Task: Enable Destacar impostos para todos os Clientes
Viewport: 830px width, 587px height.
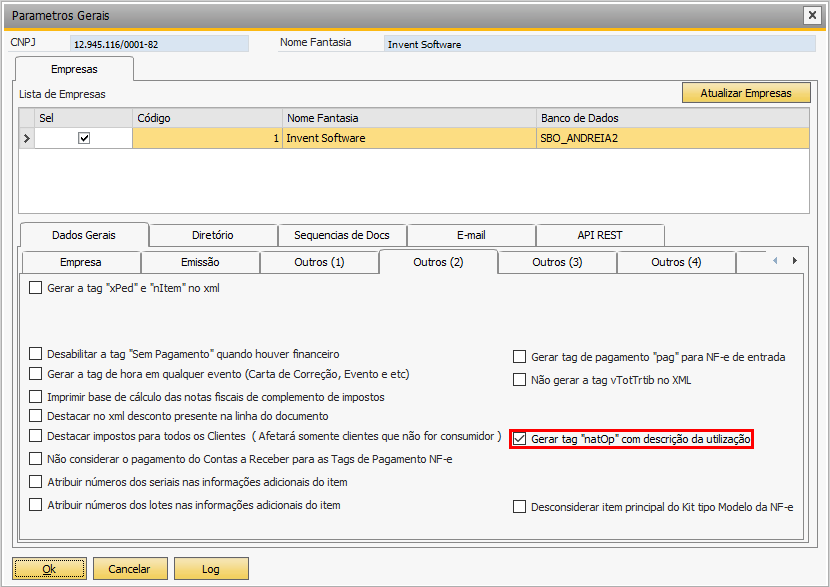Action: tap(35, 436)
